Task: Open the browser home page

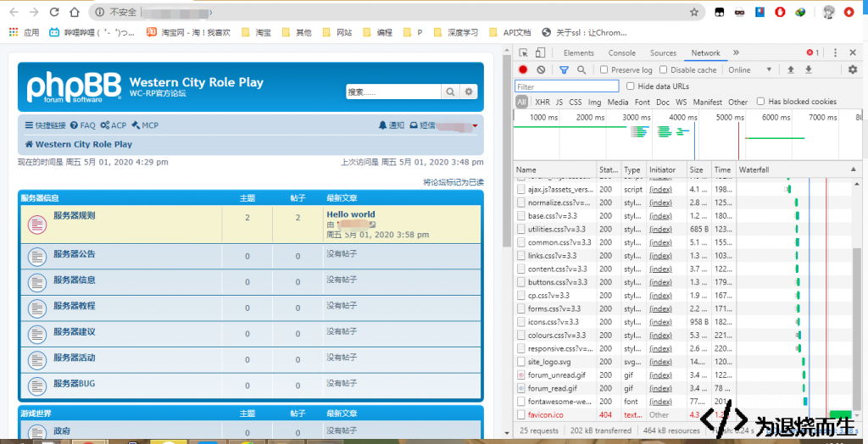Action: click(75, 12)
